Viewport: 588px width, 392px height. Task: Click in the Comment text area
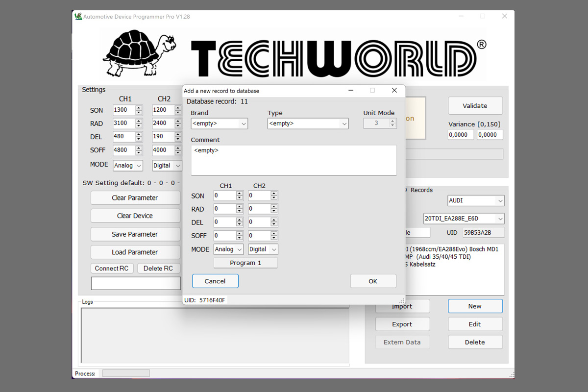[x=294, y=160]
